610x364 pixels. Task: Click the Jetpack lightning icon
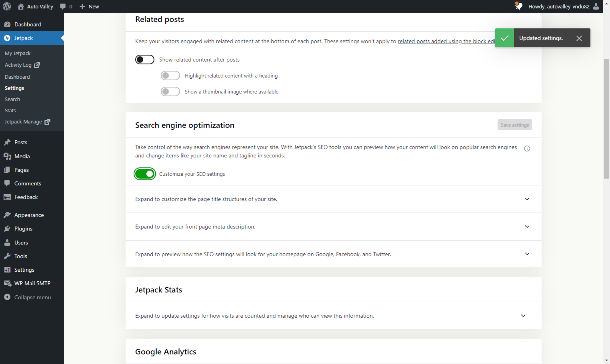tap(7, 38)
